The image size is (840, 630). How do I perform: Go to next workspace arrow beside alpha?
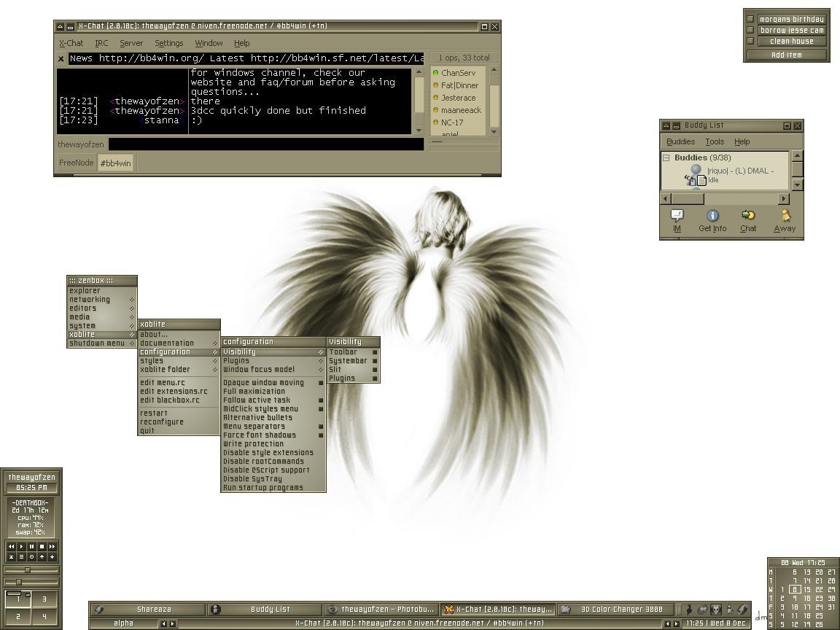point(173,623)
